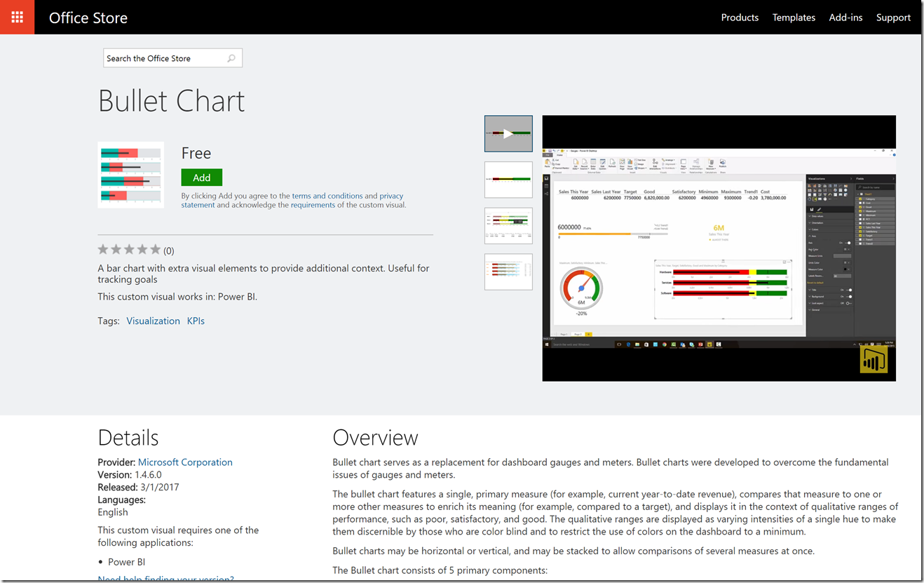Click the Released: 3/1/2017 text
Image resolution: width=924 pixels, height=583 pixels.
pos(139,488)
